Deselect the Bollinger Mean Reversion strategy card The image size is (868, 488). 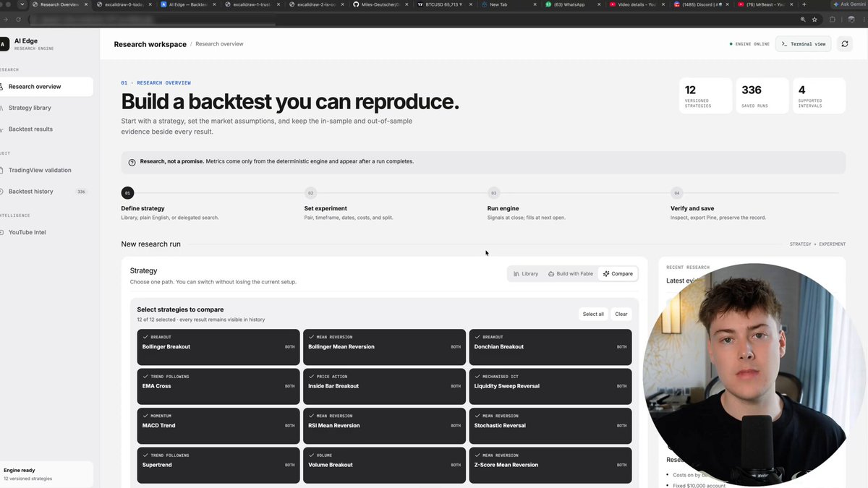tap(384, 347)
